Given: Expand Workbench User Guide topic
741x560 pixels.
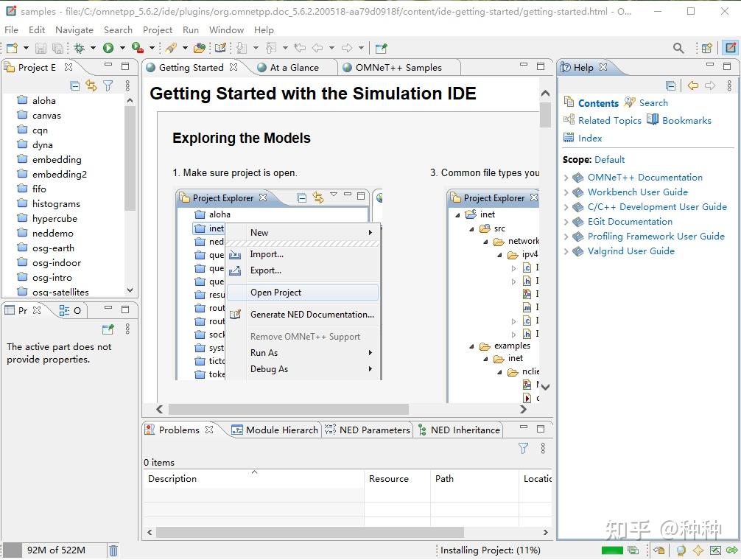Looking at the screenshot, I should (566, 192).
